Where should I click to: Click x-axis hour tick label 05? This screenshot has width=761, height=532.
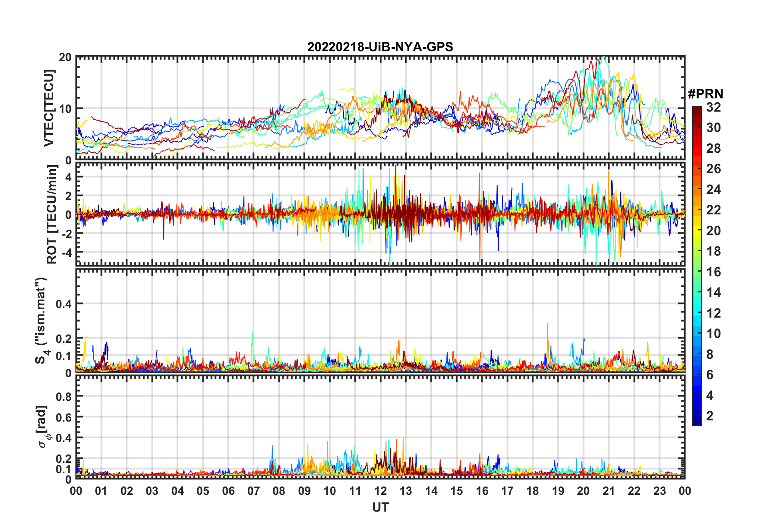pos(203,491)
